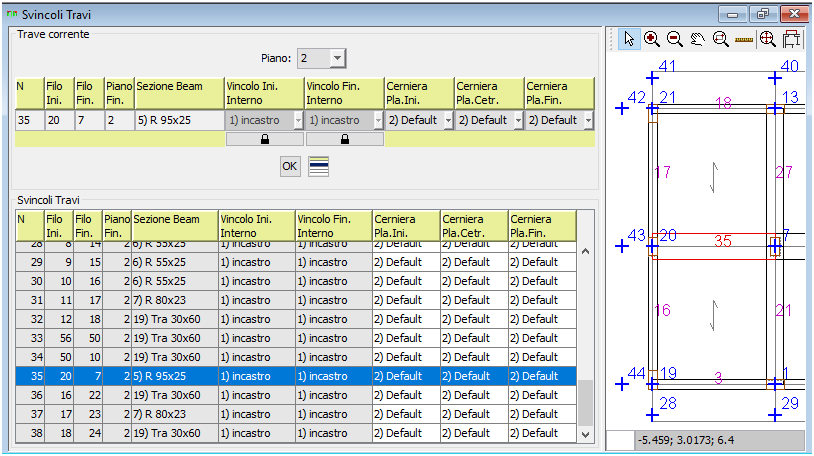Screen dimensions: 814x456
Task: Toggle lock under Vincolo Fin. Interno
Action: 345,139
